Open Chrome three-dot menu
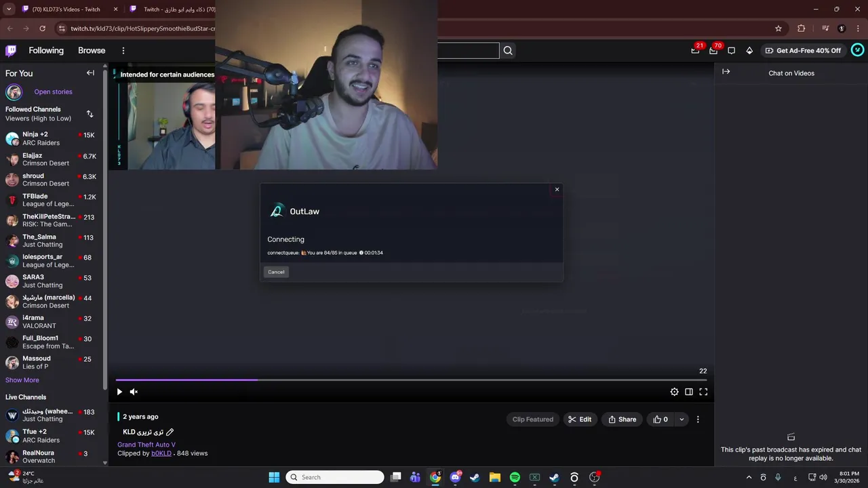 (857, 28)
